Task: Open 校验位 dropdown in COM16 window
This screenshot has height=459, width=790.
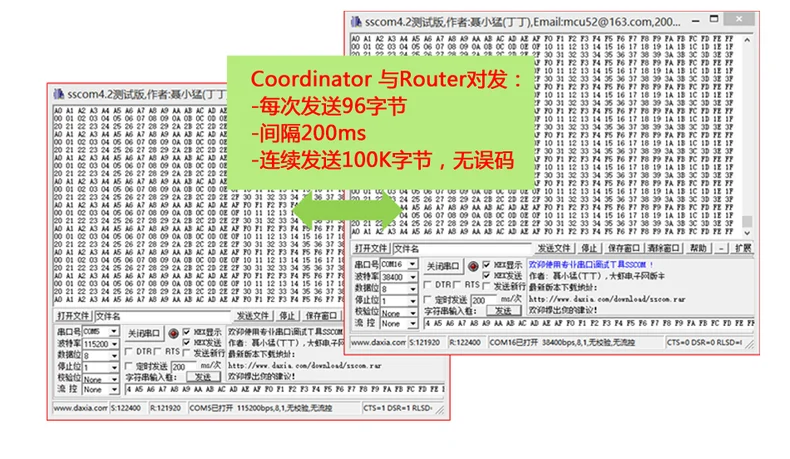Action: [413, 313]
